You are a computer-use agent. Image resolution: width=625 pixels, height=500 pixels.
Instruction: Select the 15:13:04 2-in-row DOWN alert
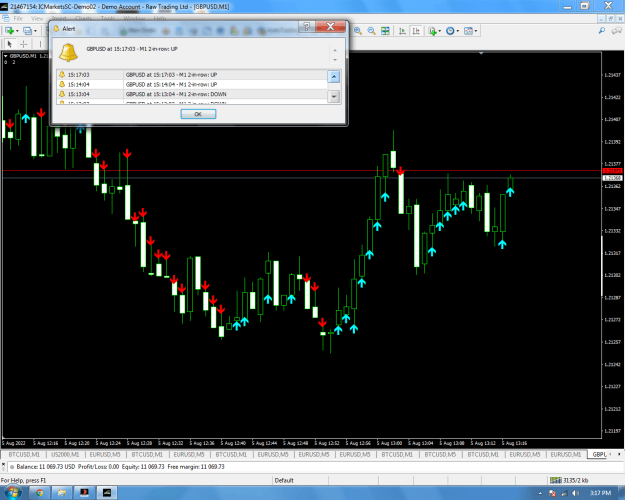(192, 94)
